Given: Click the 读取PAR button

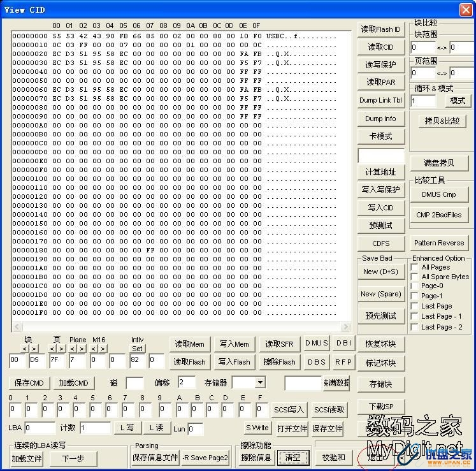Looking at the screenshot, I should pos(381,82).
